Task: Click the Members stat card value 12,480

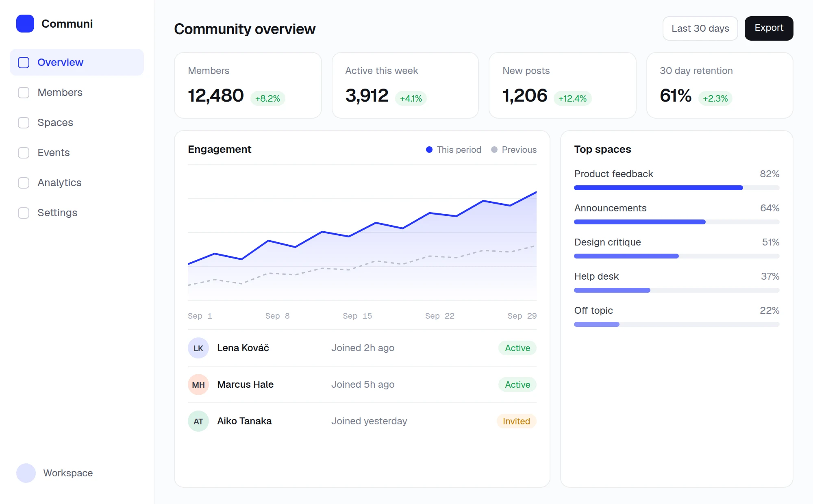Action: 216,96
